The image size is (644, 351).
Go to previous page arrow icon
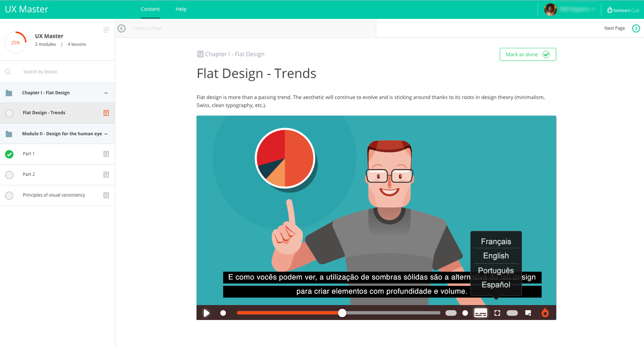pyautogui.click(x=122, y=28)
